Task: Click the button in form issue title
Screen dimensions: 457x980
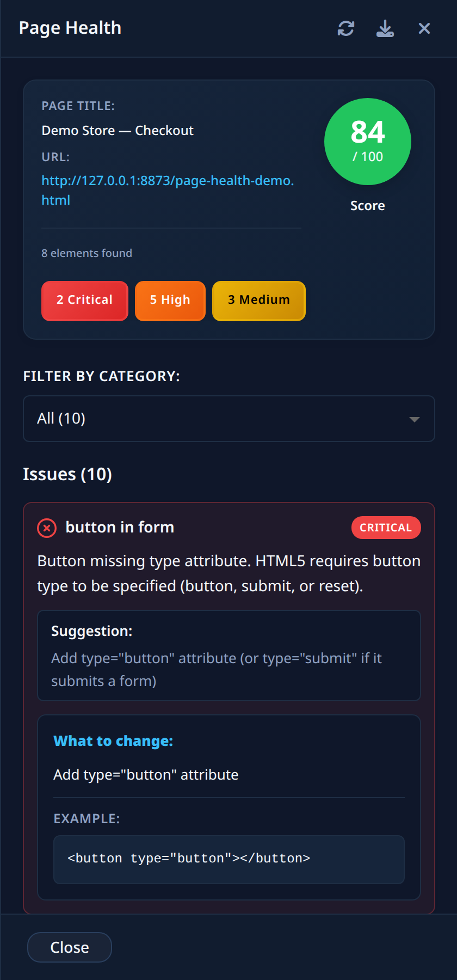Action: 120,527
